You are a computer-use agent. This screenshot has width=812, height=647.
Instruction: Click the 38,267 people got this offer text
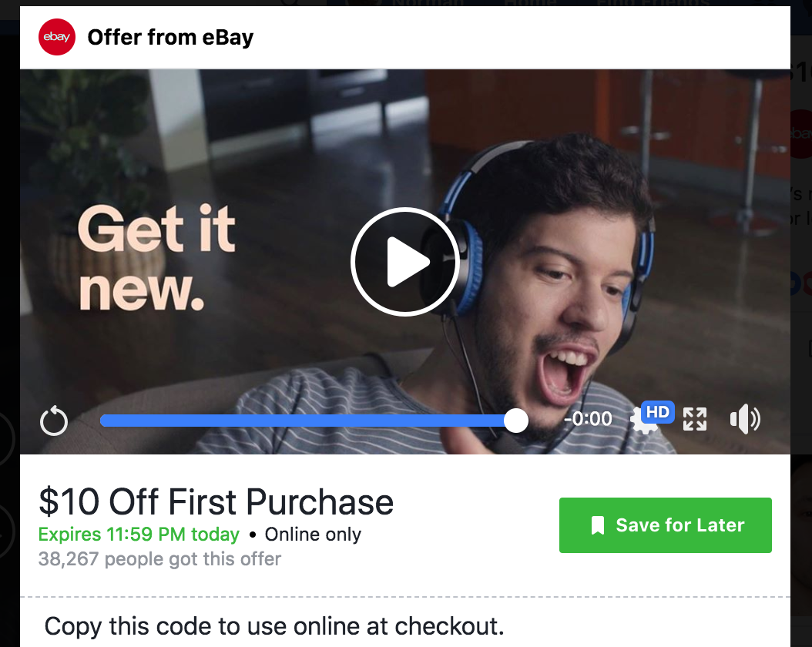[x=159, y=559]
